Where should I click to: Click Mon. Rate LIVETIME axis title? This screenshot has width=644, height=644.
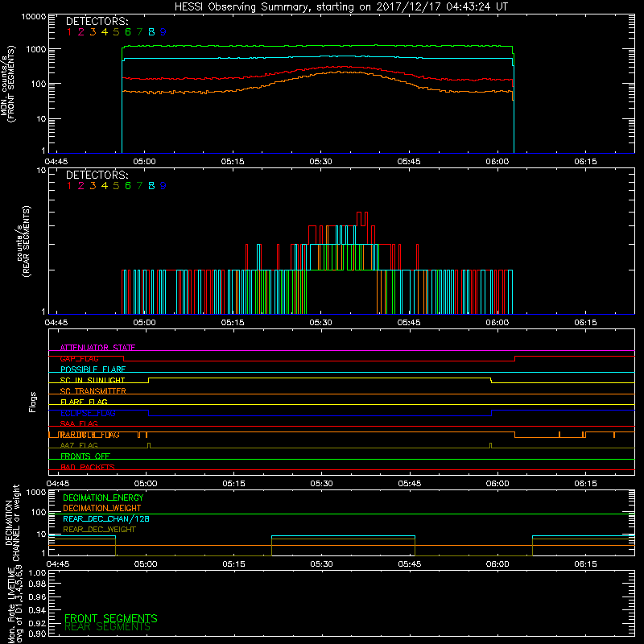[x=15, y=605]
